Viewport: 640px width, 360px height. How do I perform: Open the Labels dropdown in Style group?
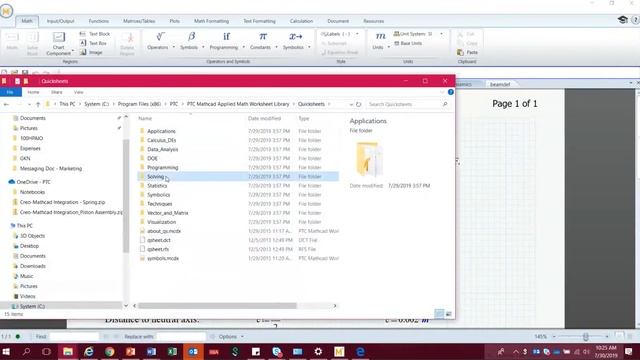pos(340,34)
